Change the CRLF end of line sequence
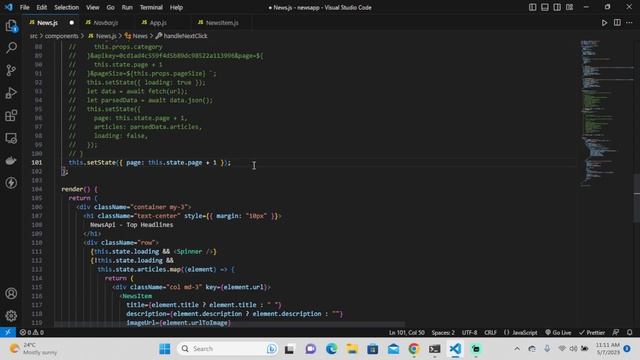The height and width of the screenshot is (360, 640). pyautogui.click(x=490, y=333)
